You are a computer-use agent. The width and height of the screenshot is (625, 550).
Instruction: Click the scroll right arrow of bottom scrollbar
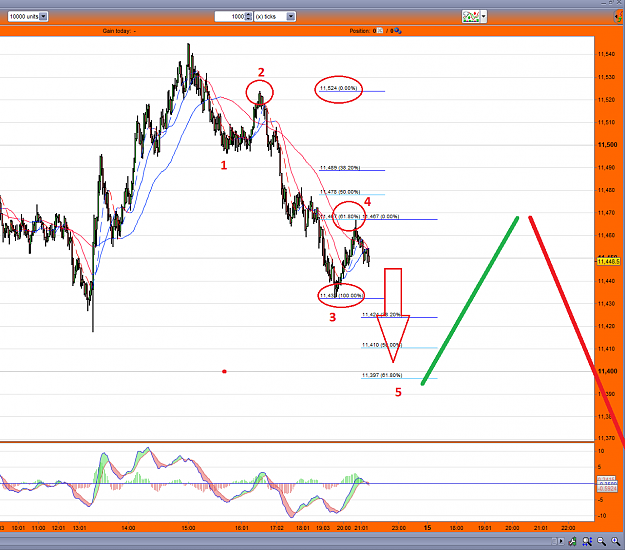coord(561,541)
